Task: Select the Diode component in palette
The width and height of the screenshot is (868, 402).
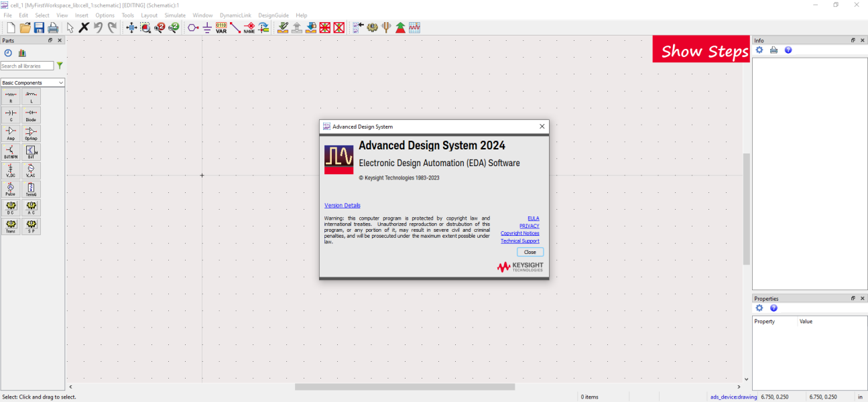Action: pyautogui.click(x=31, y=115)
